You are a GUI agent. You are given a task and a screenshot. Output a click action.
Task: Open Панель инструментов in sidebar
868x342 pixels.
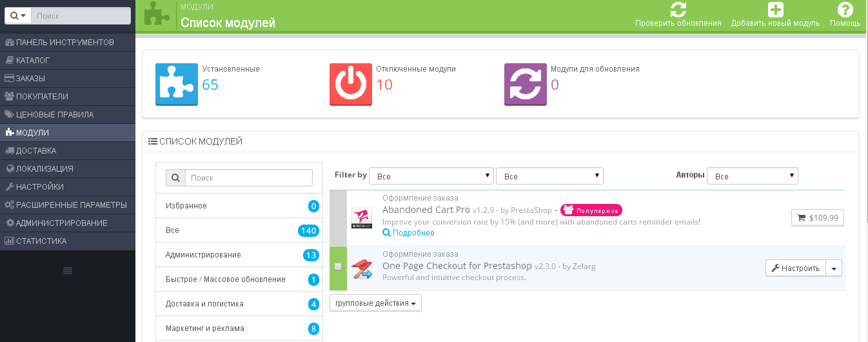(68, 43)
